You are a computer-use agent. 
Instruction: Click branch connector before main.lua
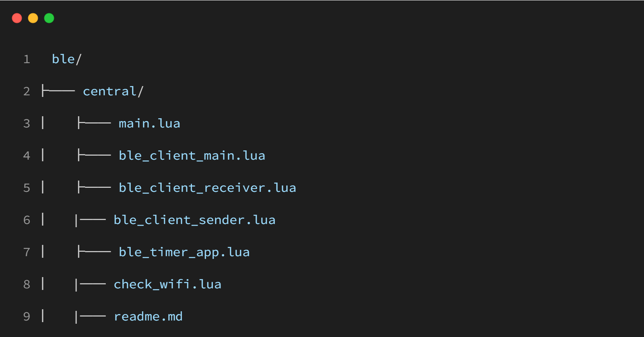point(94,123)
